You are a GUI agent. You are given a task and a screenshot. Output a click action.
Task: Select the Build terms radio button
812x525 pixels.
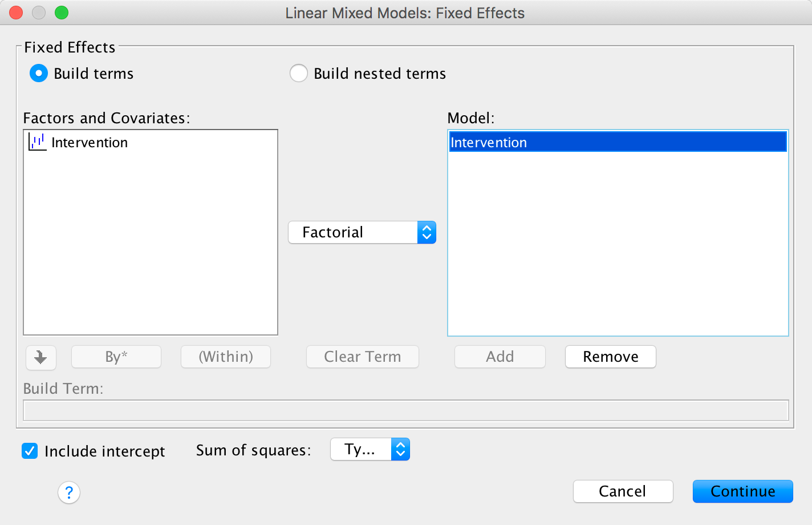(39, 74)
